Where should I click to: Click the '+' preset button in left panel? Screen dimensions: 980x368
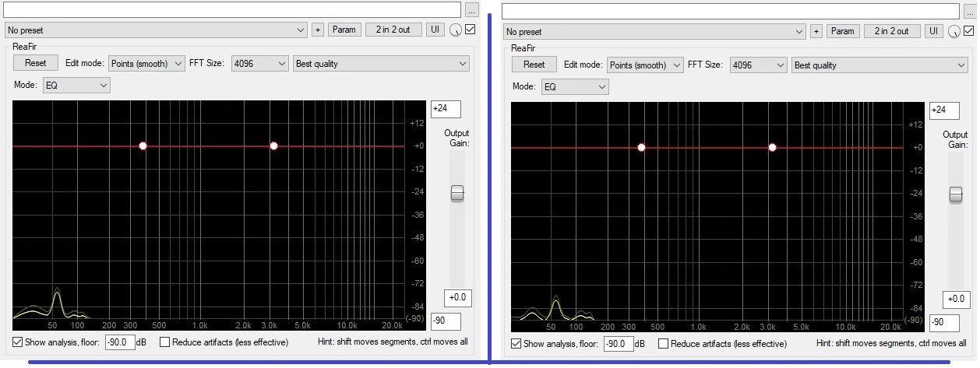[x=318, y=30]
